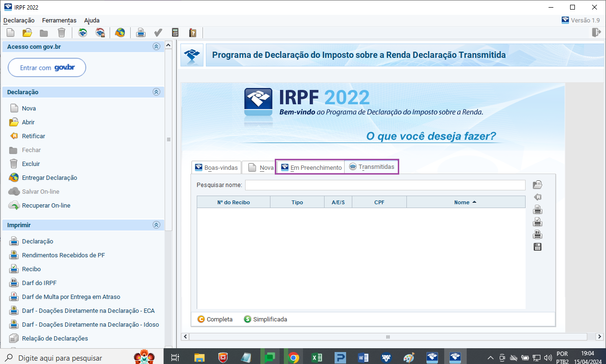606x364 pixels.
Task: Click Darf Doações Diretamente na Declaração - Idoso
Action: coord(90,325)
